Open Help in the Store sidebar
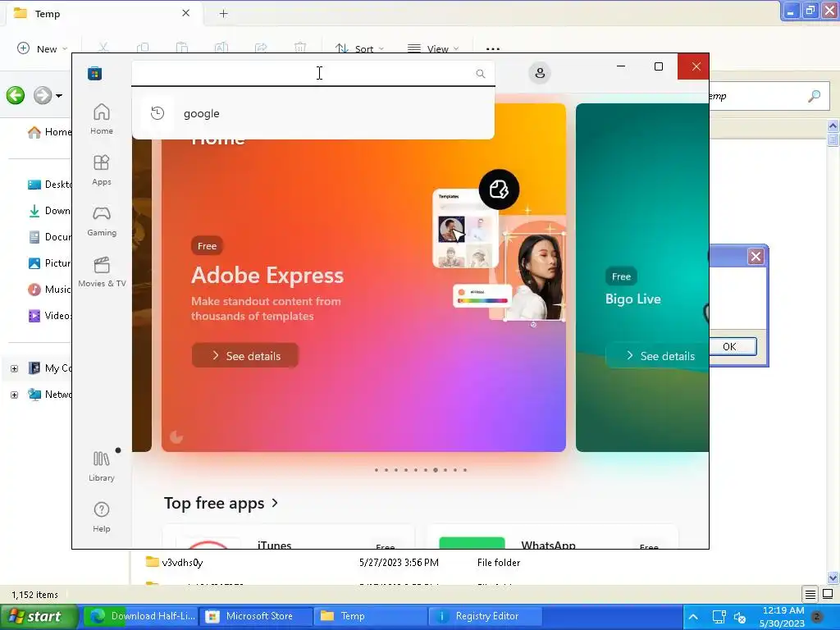Screen dimensions: 840x630 click(101, 517)
